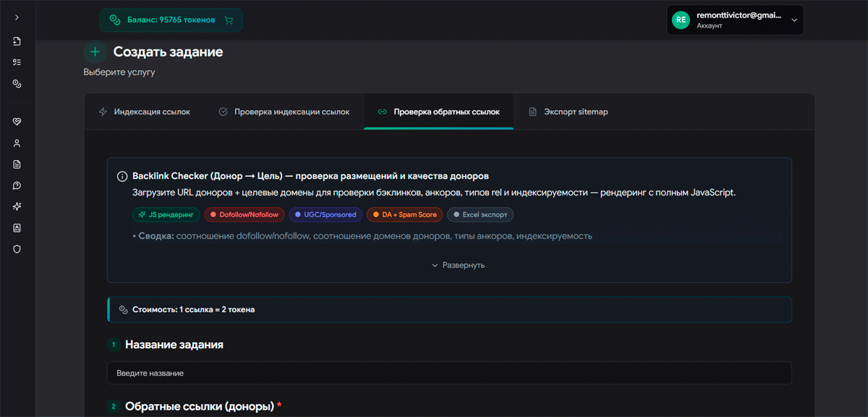Image resolution: width=868 pixels, height=417 pixels.
Task: Expand the sidebar with the arrow at top
Action: point(17,19)
